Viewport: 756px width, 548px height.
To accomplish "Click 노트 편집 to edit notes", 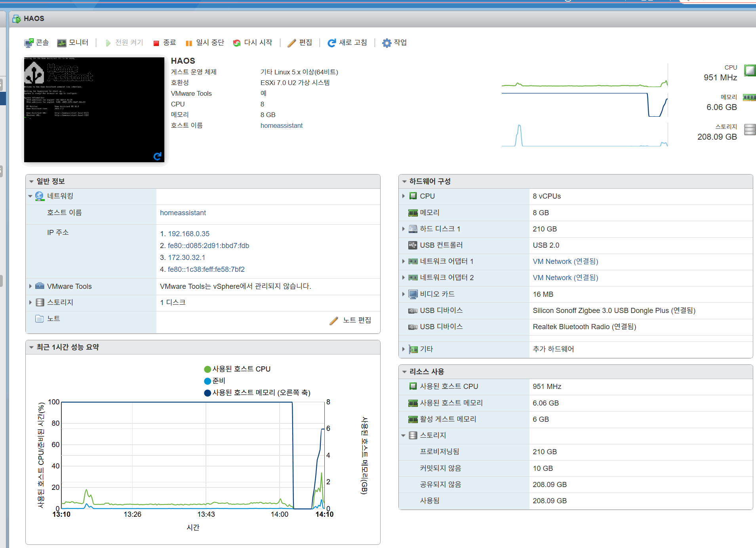I will 350,320.
